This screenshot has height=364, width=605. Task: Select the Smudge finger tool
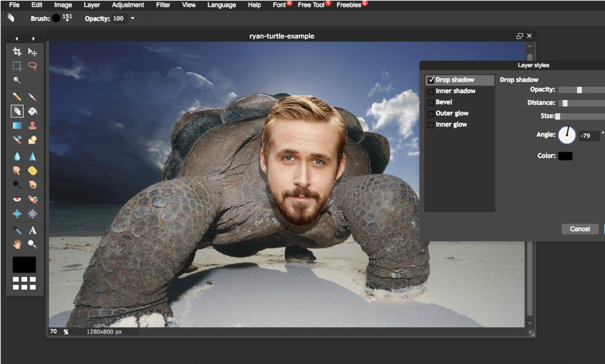pos(17,170)
